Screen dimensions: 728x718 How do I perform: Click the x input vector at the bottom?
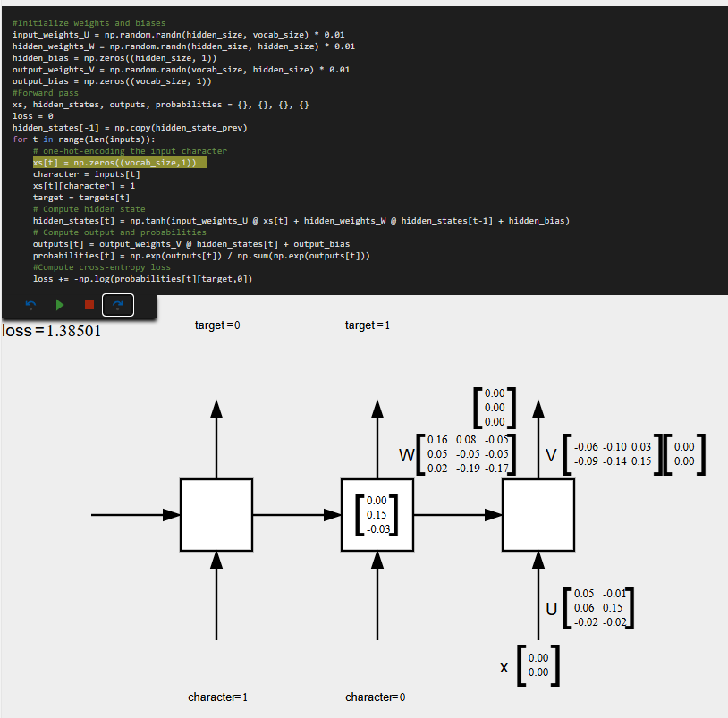[x=536, y=664]
